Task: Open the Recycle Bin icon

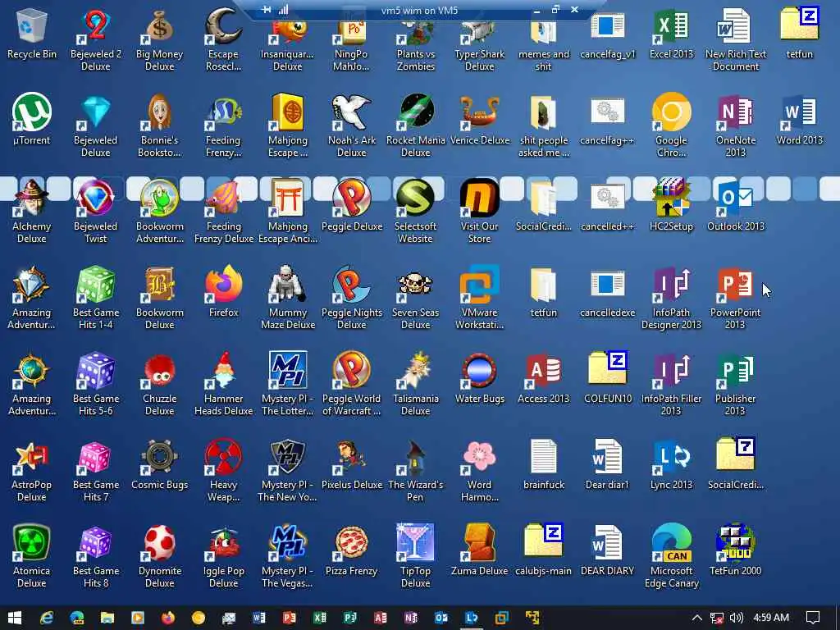Action: [x=32, y=33]
